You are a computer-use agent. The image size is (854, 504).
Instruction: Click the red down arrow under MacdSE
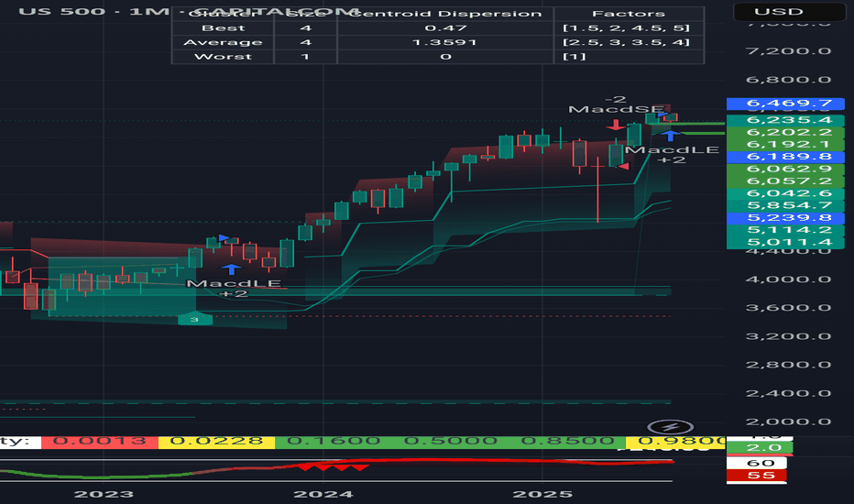[x=616, y=125]
